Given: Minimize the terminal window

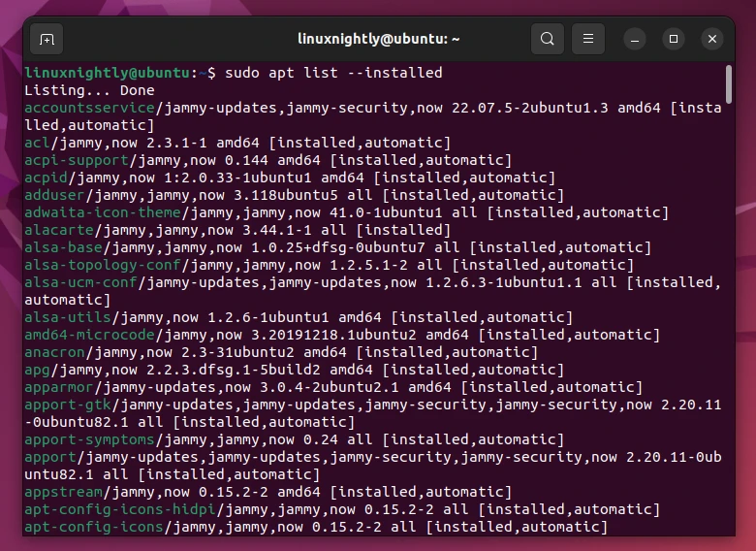Looking at the screenshot, I should (x=635, y=39).
